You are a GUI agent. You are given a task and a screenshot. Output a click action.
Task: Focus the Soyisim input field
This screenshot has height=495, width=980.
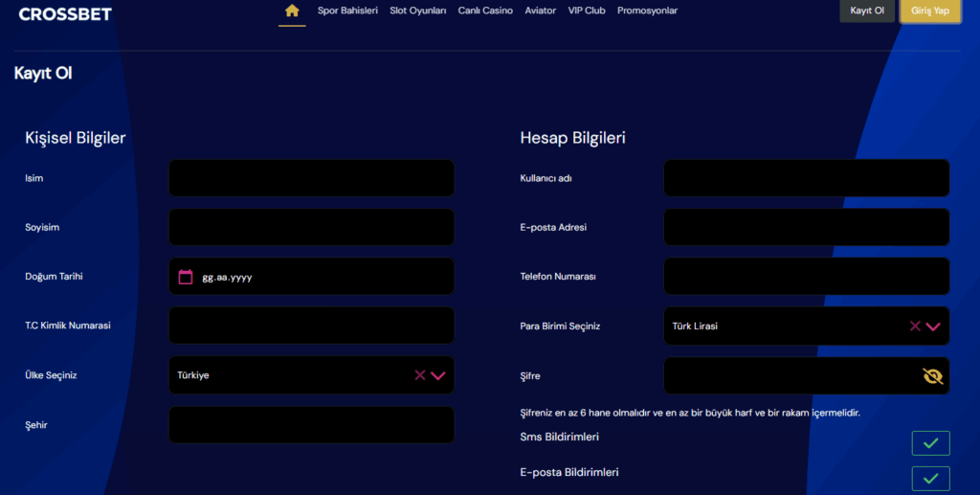(x=311, y=227)
